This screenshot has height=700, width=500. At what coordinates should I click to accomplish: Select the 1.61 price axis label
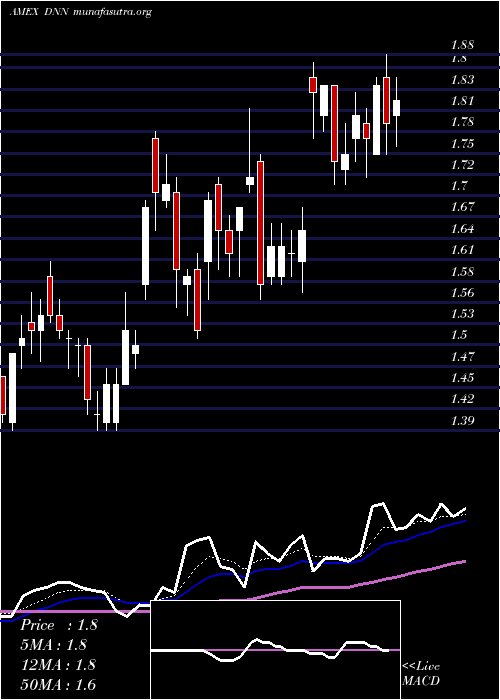pos(462,250)
